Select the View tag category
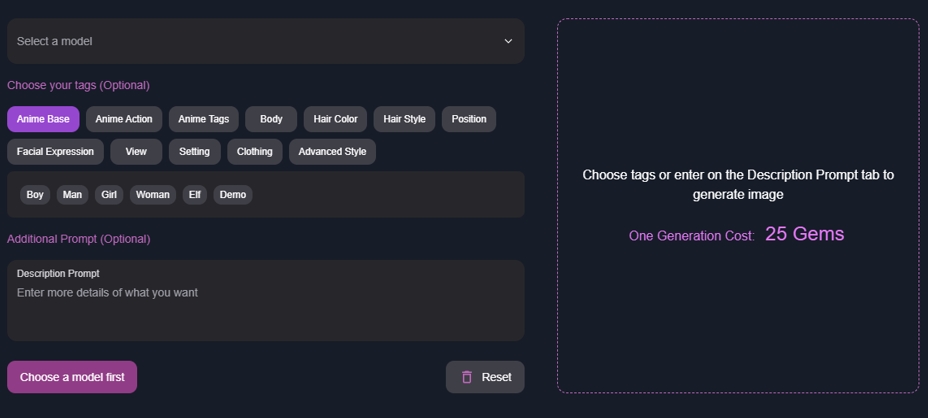Image resolution: width=928 pixels, height=418 pixels. (x=136, y=152)
